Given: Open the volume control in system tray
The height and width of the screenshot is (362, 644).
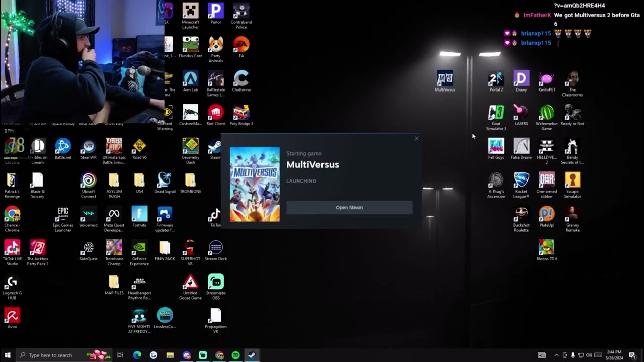Looking at the screenshot, I should (x=589, y=355).
